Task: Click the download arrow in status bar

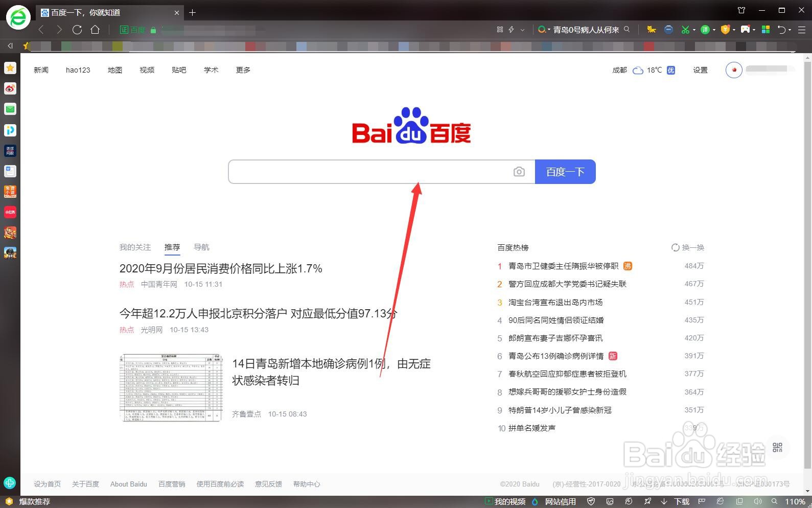Action: [664, 502]
